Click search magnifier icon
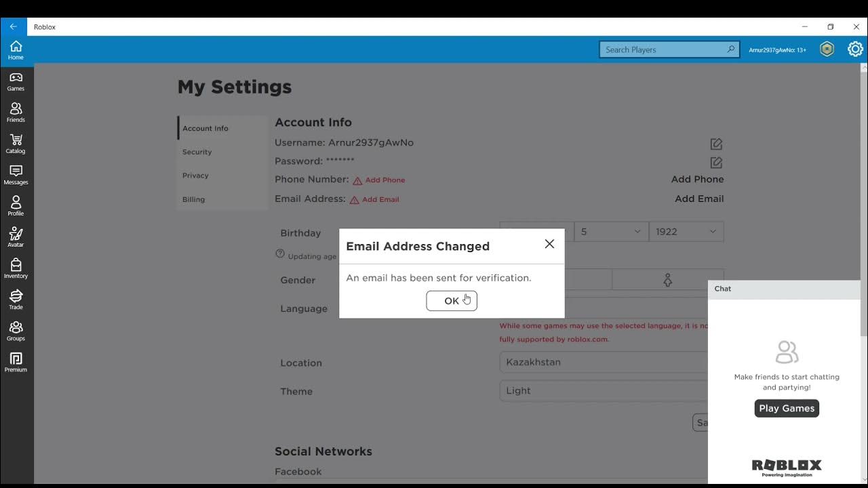 pyautogui.click(x=730, y=49)
